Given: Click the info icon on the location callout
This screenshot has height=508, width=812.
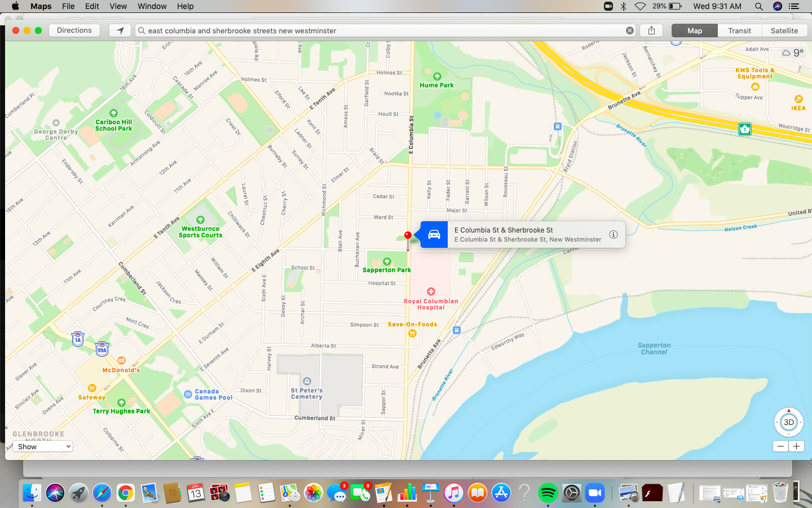Looking at the screenshot, I should click(x=614, y=234).
